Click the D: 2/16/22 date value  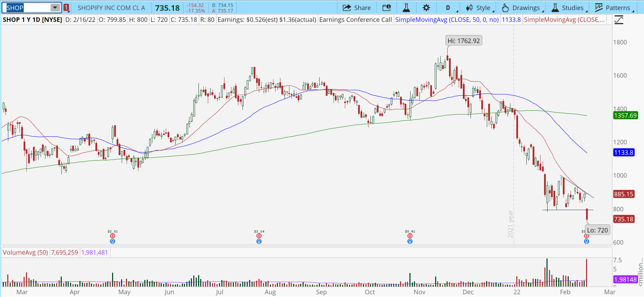(80, 20)
